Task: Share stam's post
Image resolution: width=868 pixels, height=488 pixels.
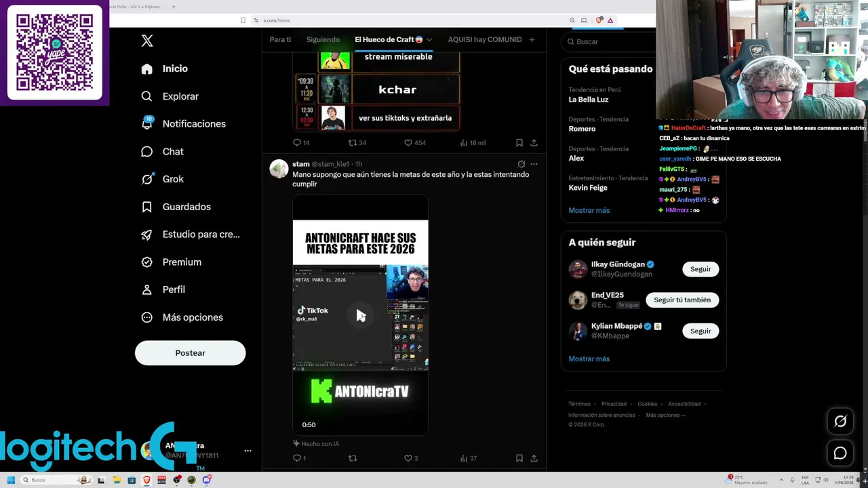Action: pyautogui.click(x=534, y=459)
